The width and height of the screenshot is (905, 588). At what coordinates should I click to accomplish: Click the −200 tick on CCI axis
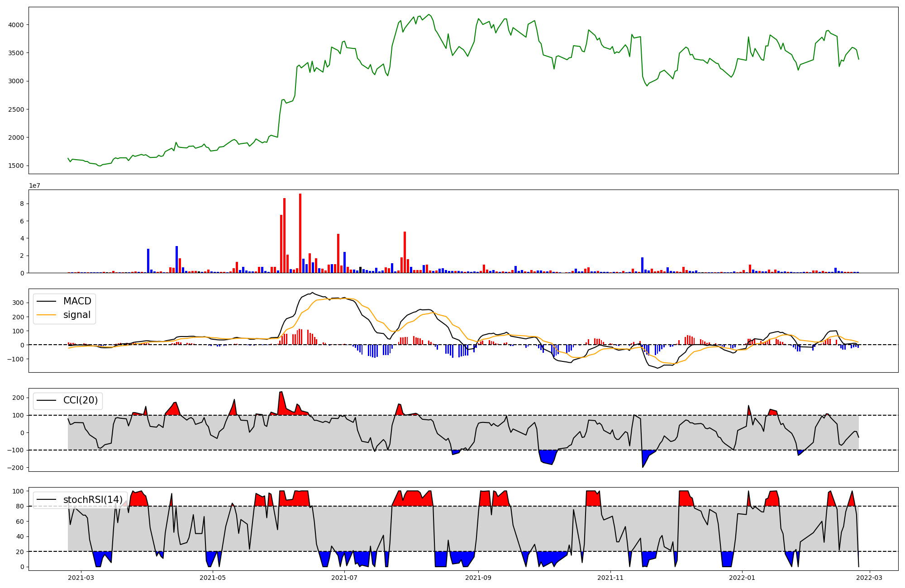[x=16, y=468]
